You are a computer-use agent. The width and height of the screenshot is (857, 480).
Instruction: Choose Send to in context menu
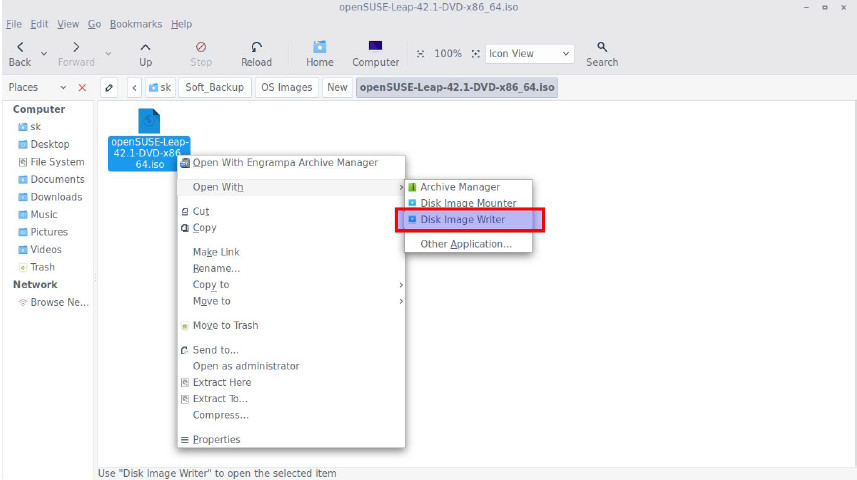coord(291,350)
